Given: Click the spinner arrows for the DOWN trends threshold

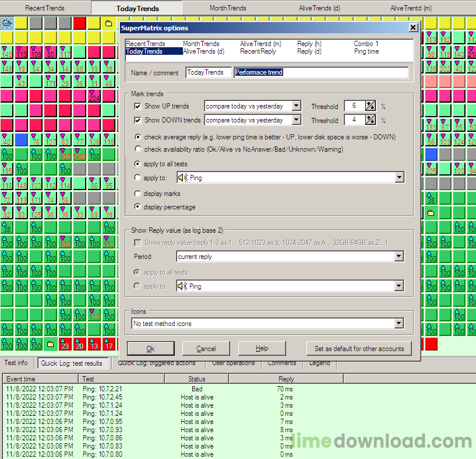Looking at the screenshot, I should (371, 120).
